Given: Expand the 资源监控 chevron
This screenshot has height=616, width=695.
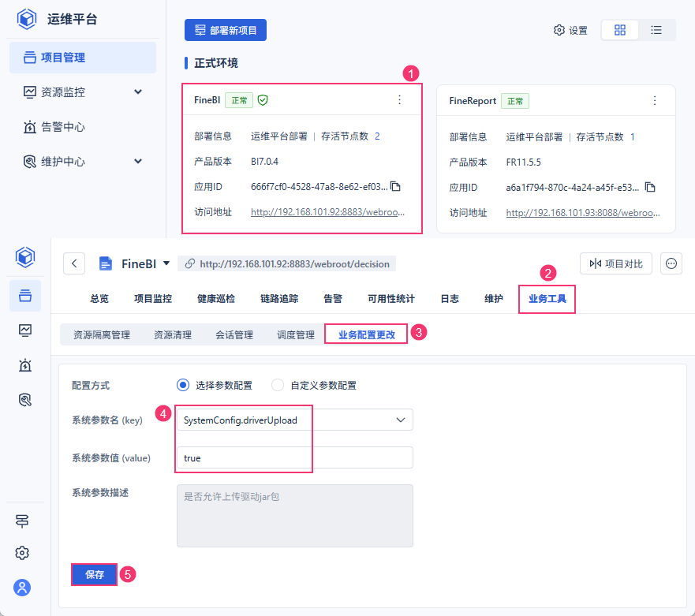Looking at the screenshot, I should point(138,91).
